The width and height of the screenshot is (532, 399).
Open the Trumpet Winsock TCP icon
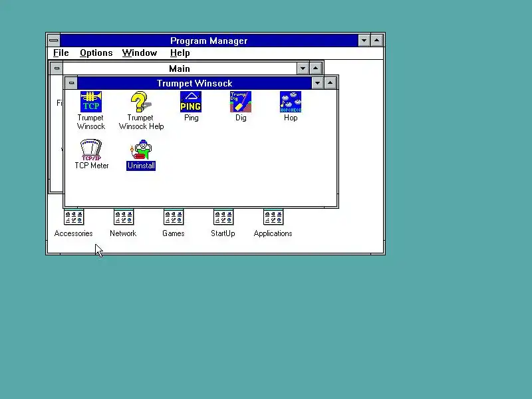(x=90, y=102)
